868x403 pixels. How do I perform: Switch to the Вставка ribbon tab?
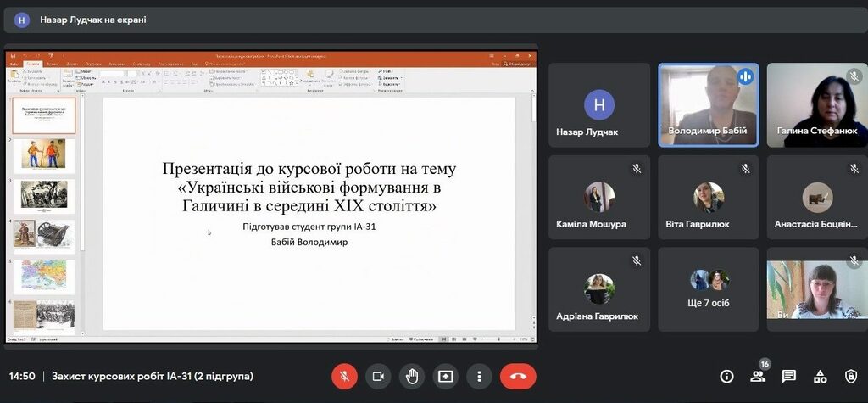tap(53, 64)
